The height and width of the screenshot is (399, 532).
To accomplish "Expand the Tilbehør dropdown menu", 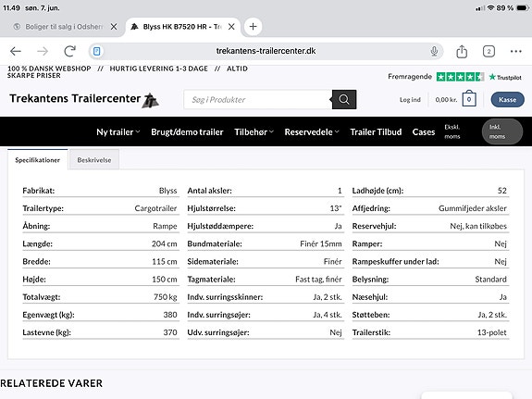I will (254, 132).
